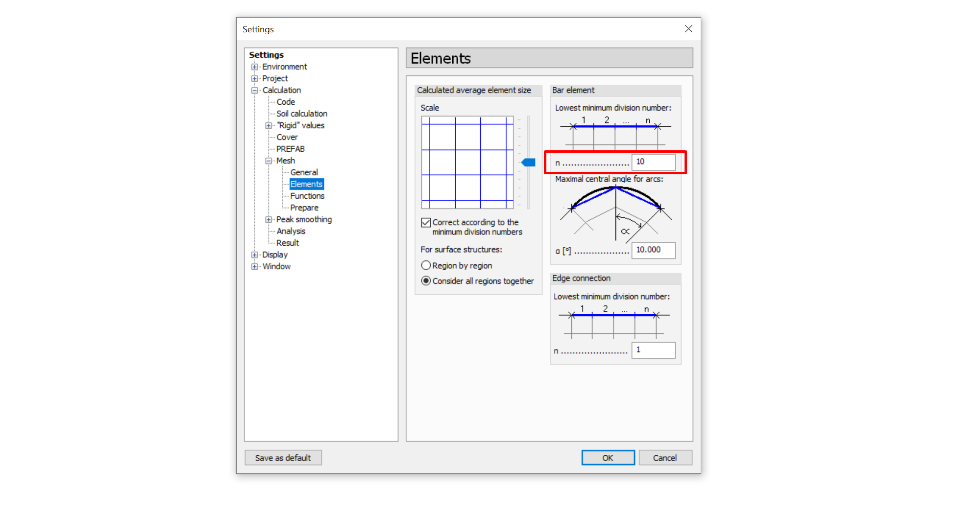Collapse the Calculation tree node

point(254,91)
